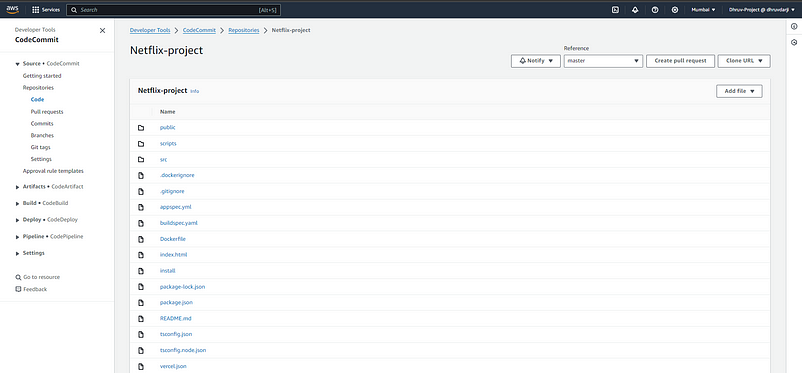Open Pull requests in the sidebar

pos(47,112)
